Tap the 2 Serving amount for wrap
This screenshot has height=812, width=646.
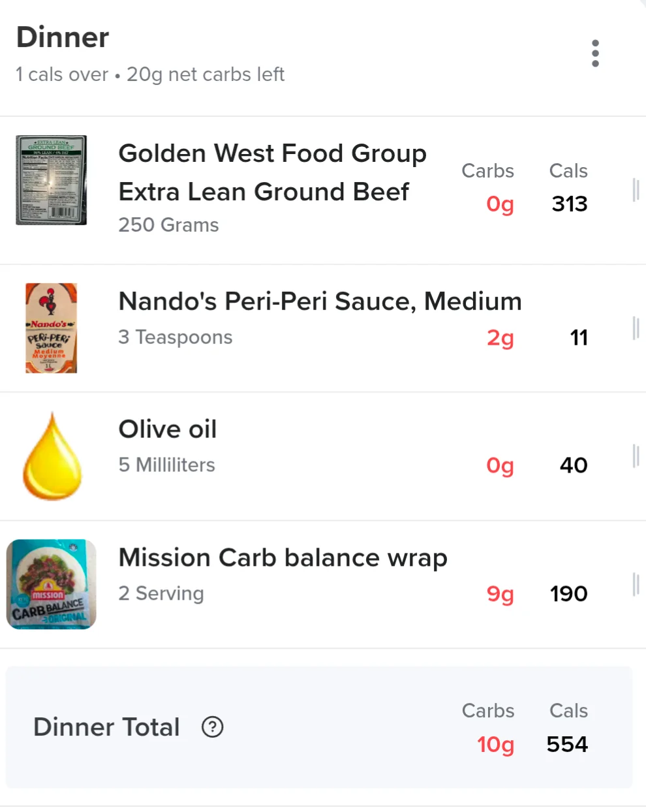tap(161, 593)
